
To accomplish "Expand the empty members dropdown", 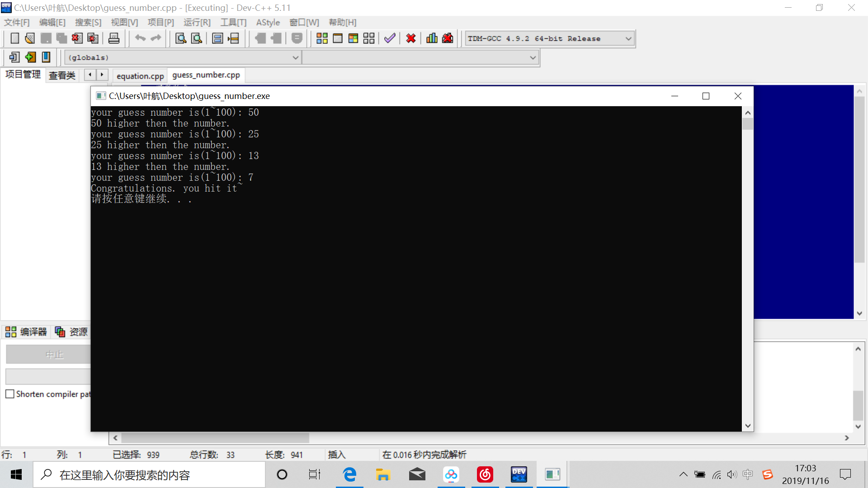I will tap(420, 58).
